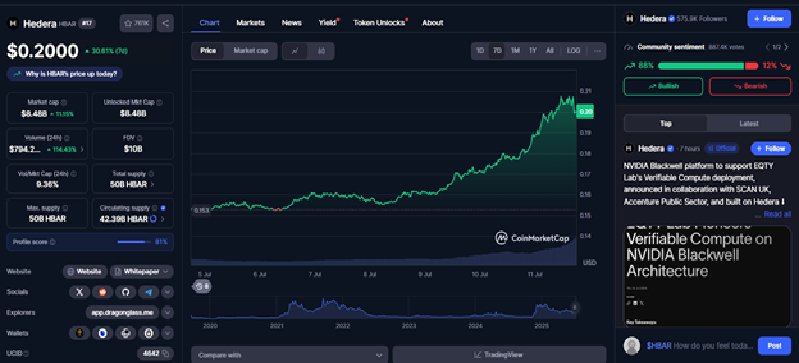Viewport: 799px width, 363px height.
Task: Click the Market cap info icon
Action: (64, 102)
